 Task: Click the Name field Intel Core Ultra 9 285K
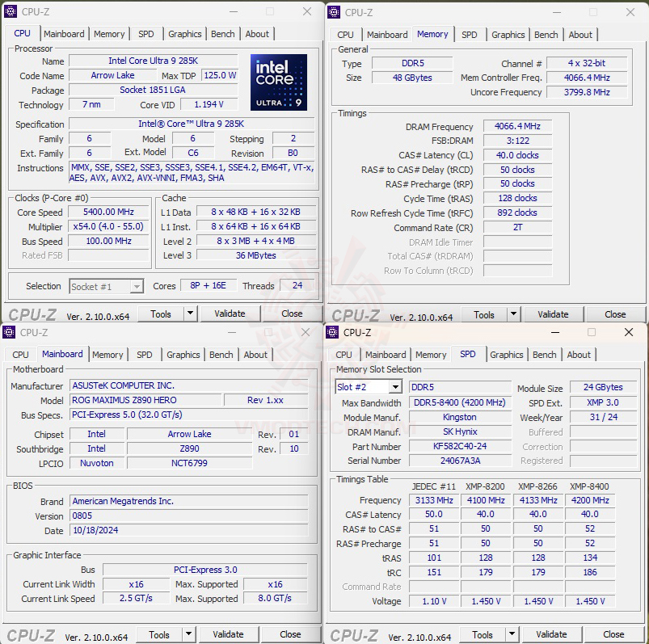[x=153, y=61]
